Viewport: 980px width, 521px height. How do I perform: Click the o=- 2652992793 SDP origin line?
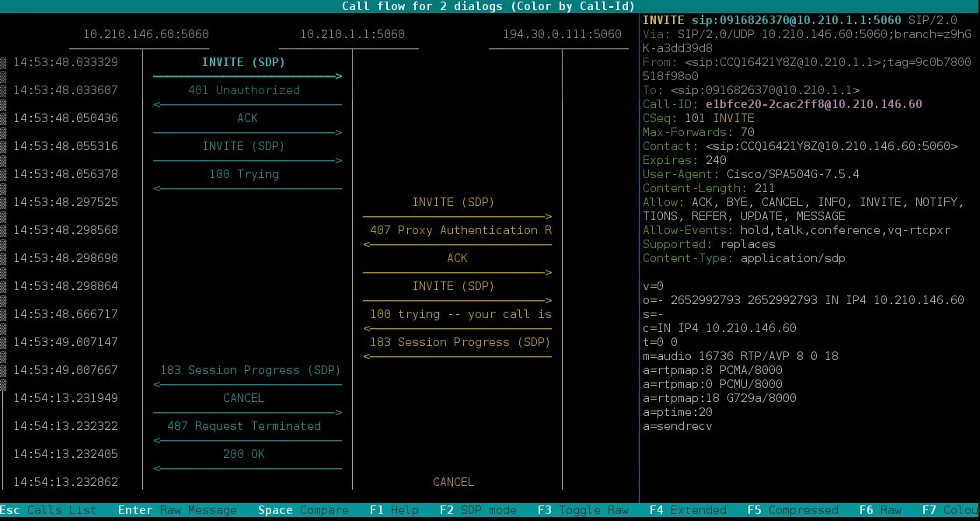(804, 300)
